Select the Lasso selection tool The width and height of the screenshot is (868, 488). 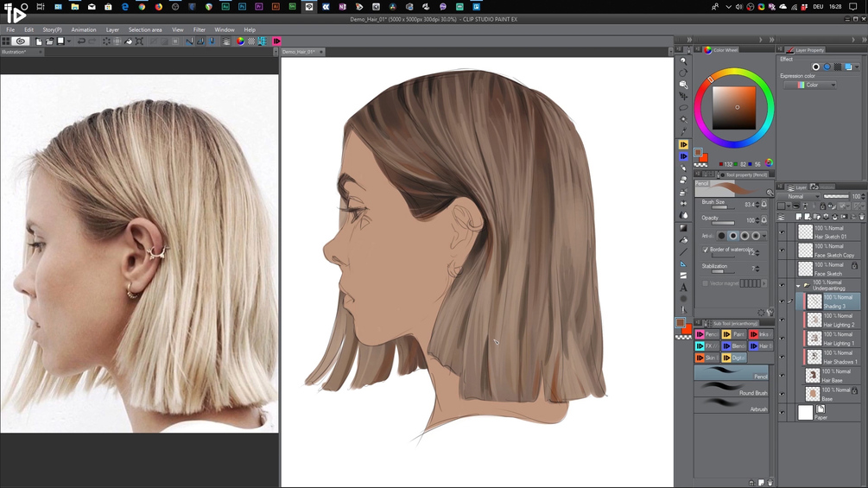(x=684, y=108)
